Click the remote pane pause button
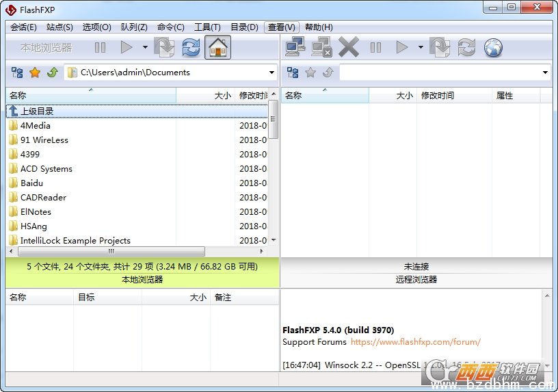 coord(375,47)
